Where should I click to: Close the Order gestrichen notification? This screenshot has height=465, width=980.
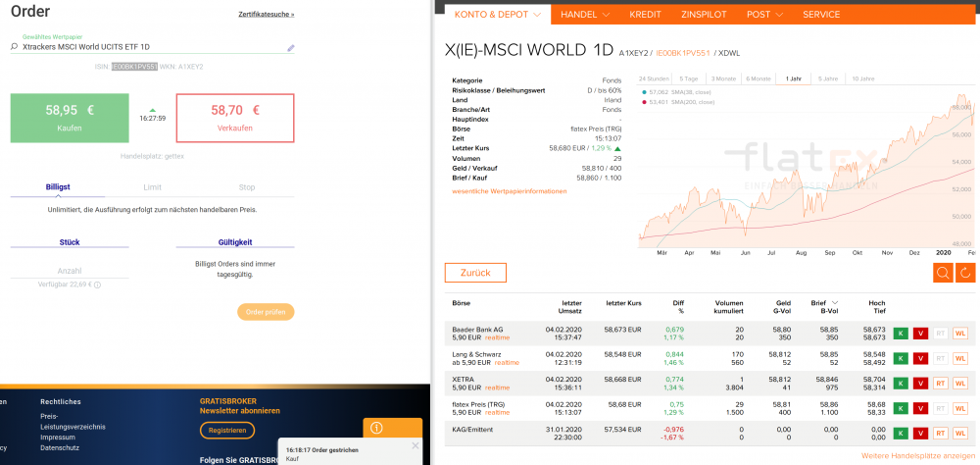[x=415, y=445]
